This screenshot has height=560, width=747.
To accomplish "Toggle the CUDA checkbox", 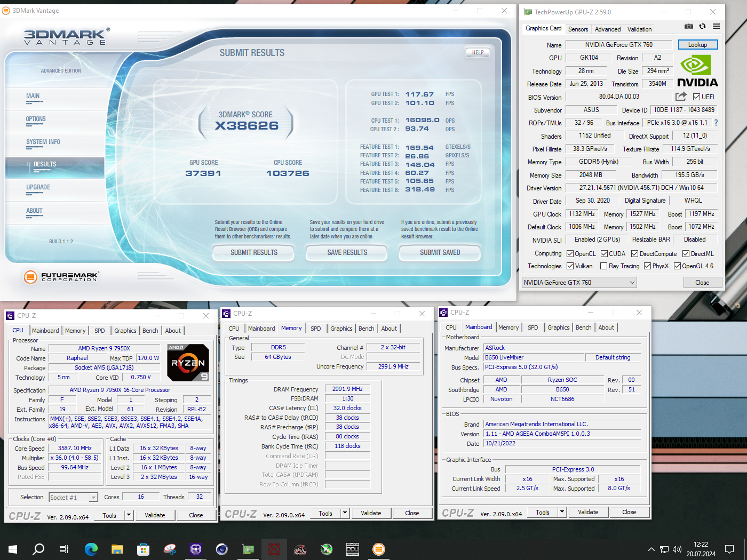I will coord(605,254).
